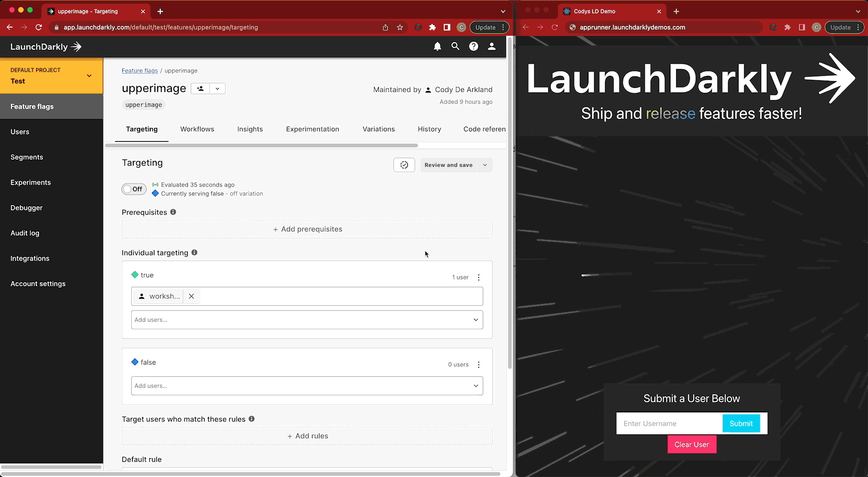Click the add maintainer person-plus icon
This screenshot has width=868, height=477.
coord(200,88)
